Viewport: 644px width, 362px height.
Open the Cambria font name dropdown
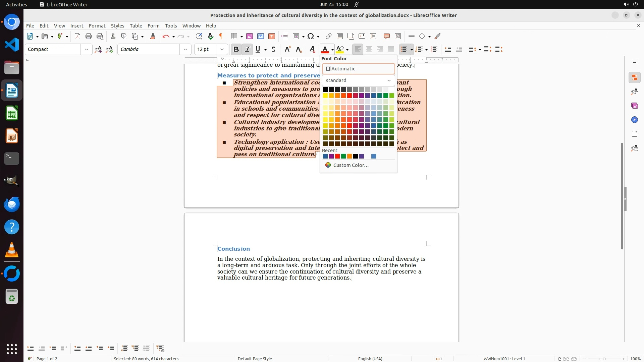click(x=185, y=49)
